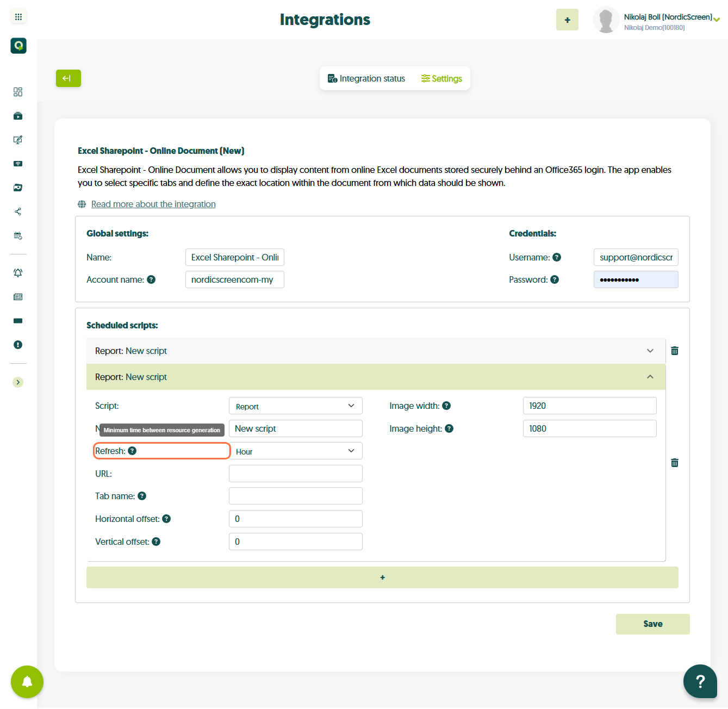Image resolution: width=728 pixels, height=709 pixels.
Task: Click the New script name field
Action: [x=296, y=428]
